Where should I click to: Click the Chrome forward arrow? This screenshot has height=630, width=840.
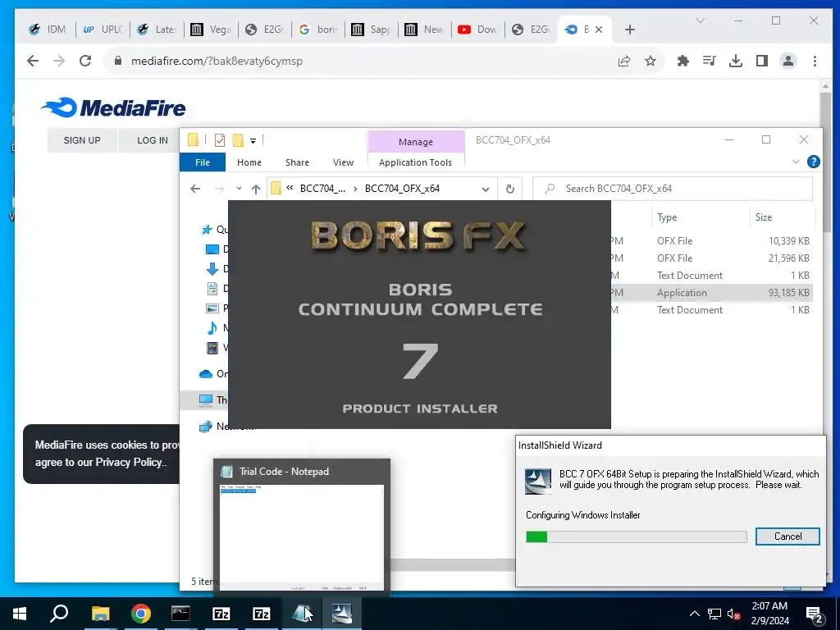[59, 61]
